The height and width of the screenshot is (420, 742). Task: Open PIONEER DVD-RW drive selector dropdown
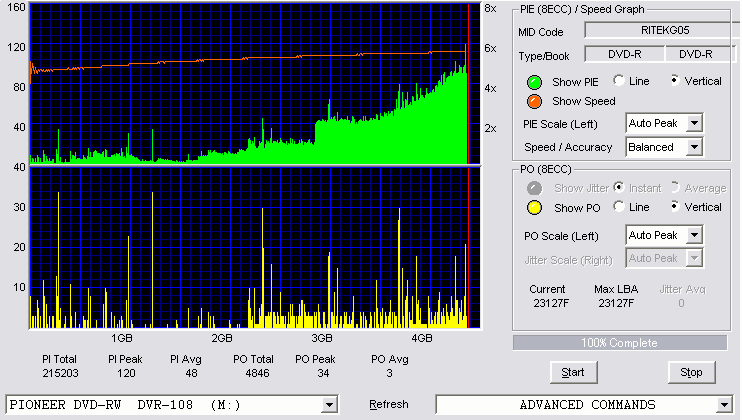pos(329,405)
